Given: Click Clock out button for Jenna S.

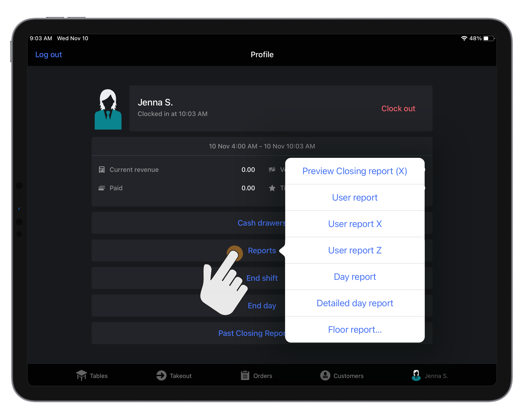Looking at the screenshot, I should [x=398, y=108].
